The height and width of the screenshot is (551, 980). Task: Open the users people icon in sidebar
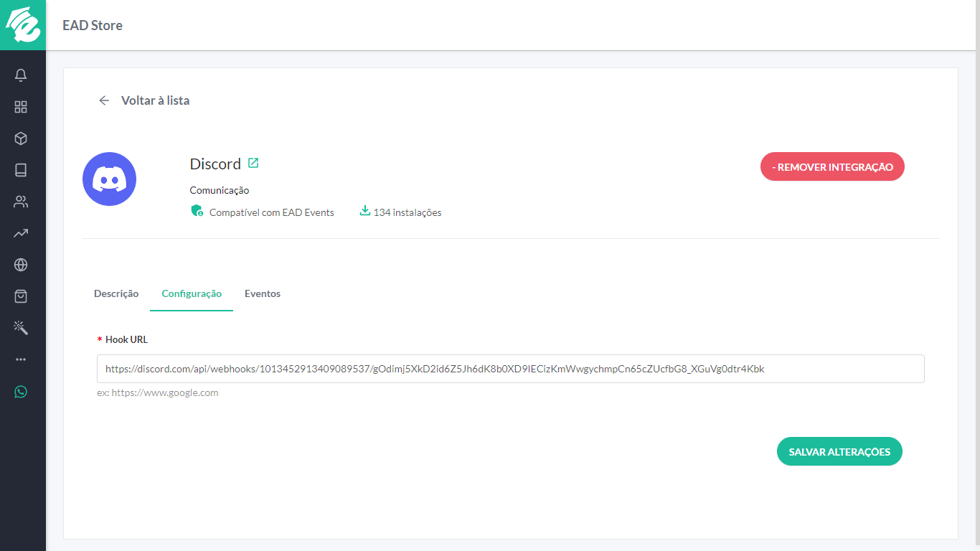(x=21, y=202)
